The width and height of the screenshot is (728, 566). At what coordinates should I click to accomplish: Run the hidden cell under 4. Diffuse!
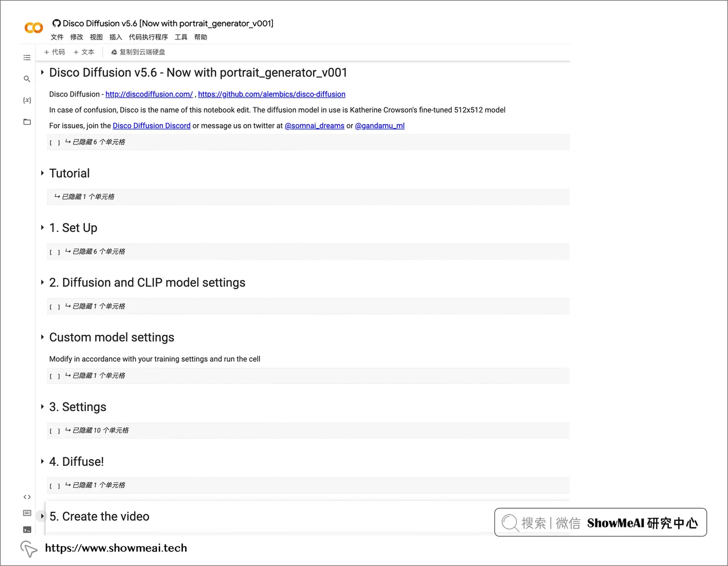(55, 486)
